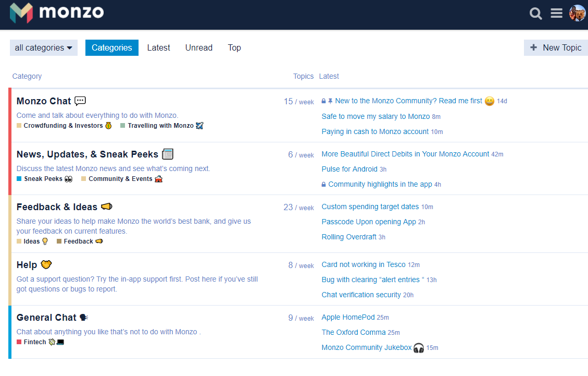588x376 pixels.
Task: Click the headphones icon after Monzo Community Jukebox
Action: coord(419,348)
